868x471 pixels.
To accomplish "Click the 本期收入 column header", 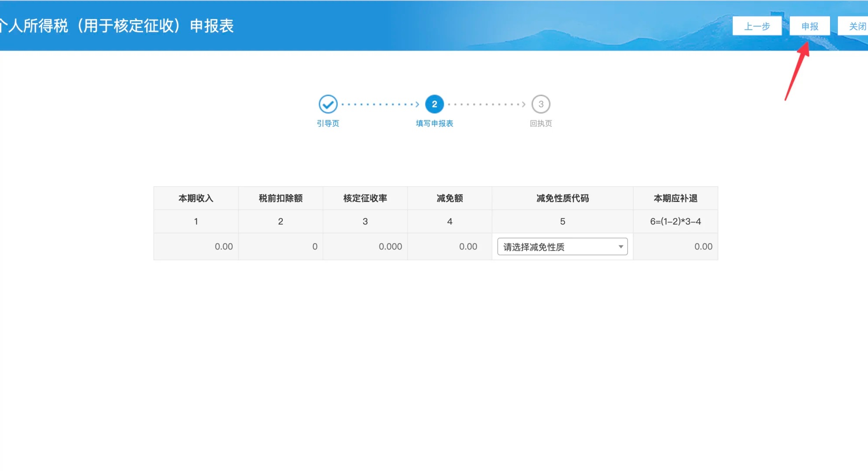I will [196, 198].
